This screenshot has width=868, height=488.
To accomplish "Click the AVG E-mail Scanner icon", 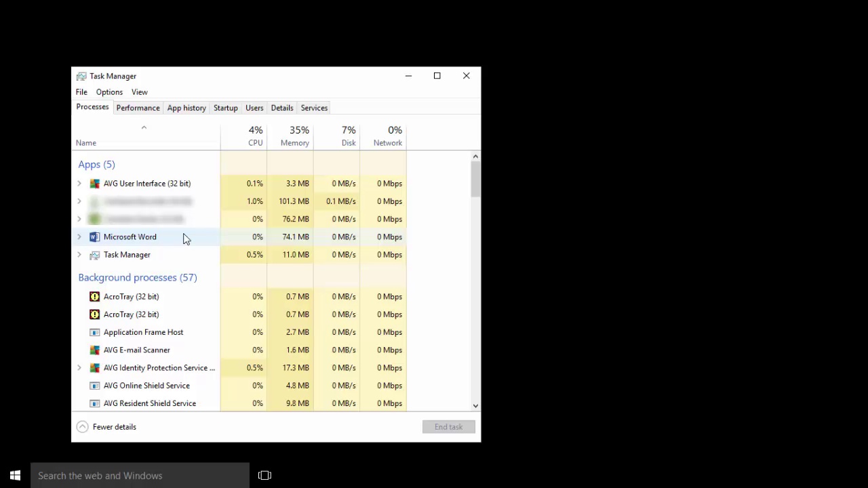I will [x=95, y=350].
